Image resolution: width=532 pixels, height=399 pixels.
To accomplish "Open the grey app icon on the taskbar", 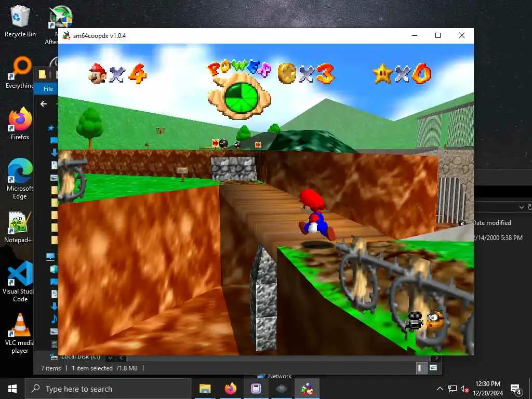I will coord(281,389).
